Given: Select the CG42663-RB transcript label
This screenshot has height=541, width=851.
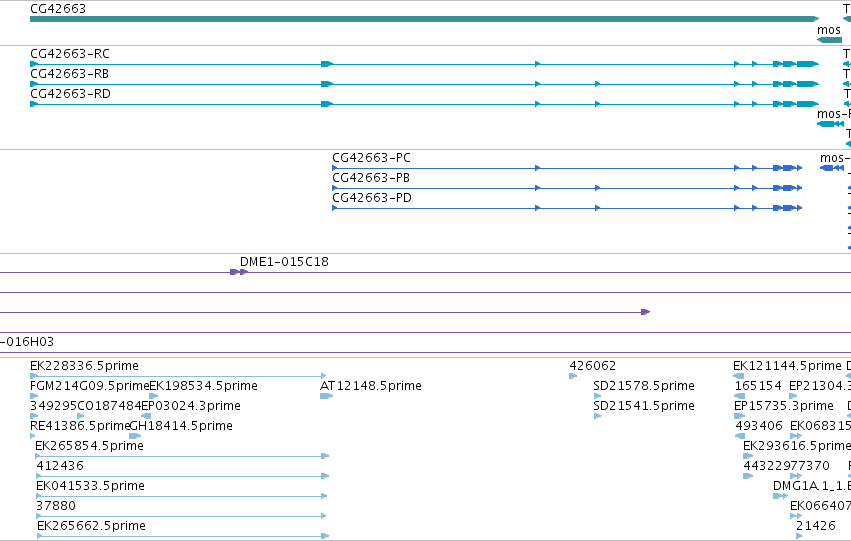Looking at the screenshot, I should [69, 74].
